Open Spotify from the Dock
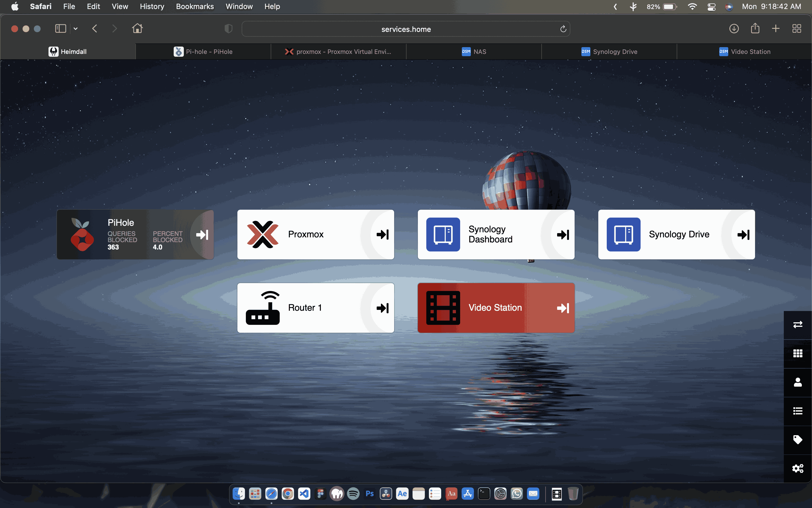The image size is (812, 508). coord(353,494)
